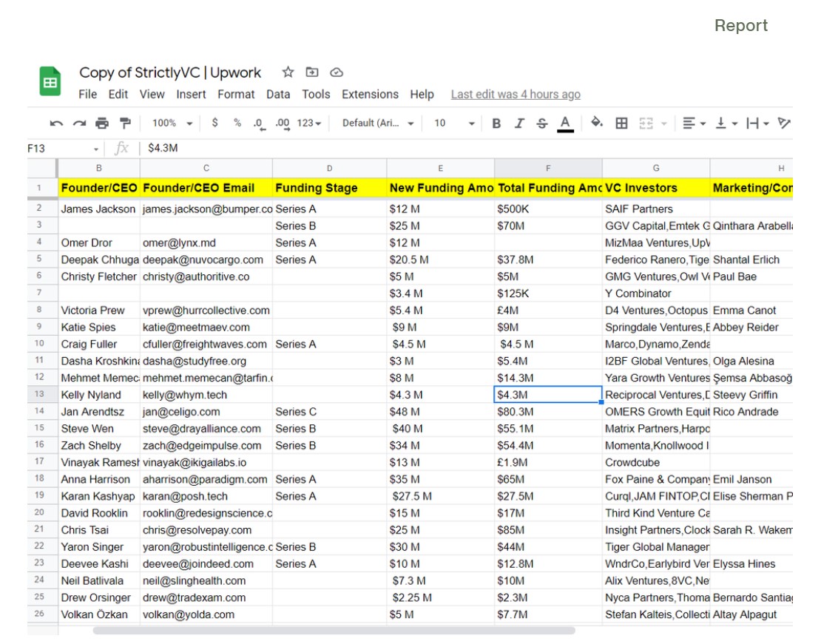Open the Google Sheets home icon
821x644 pixels.
(x=50, y=81)
